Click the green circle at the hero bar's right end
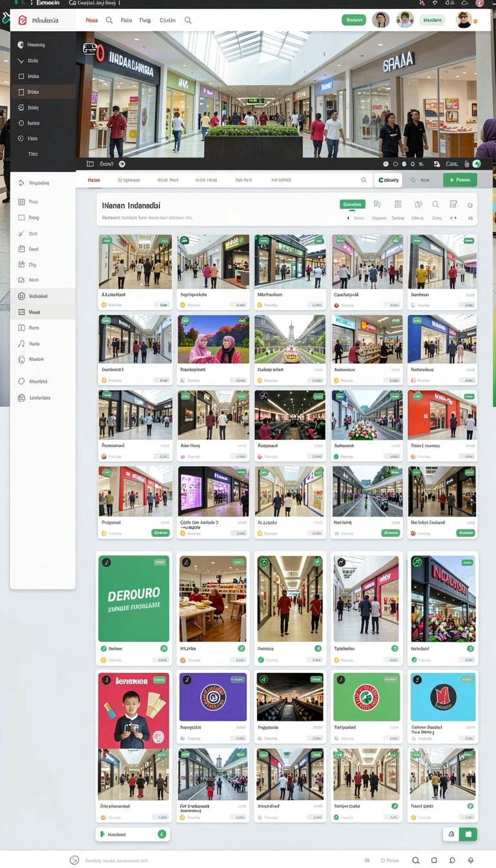Image resolution: width=496 pixels, height=868 pixels. (477, 164)
